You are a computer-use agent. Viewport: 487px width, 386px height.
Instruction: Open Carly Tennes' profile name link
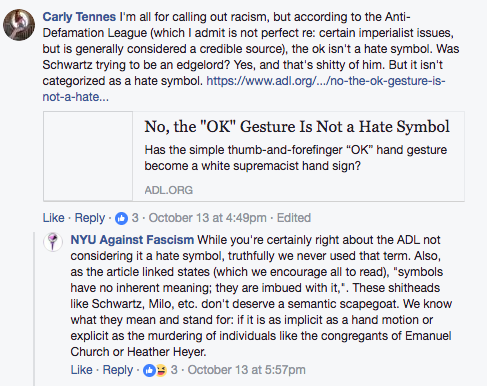pos(79,17)
